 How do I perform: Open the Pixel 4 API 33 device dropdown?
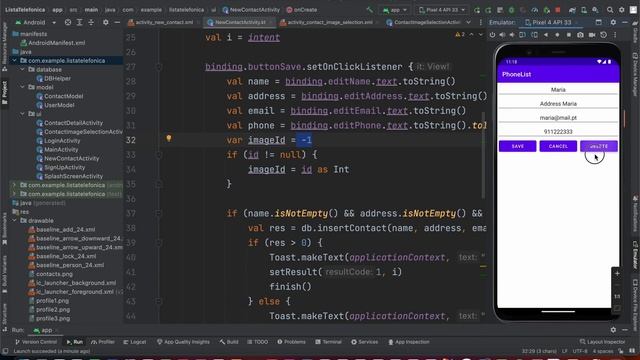(x=442, y=10)
